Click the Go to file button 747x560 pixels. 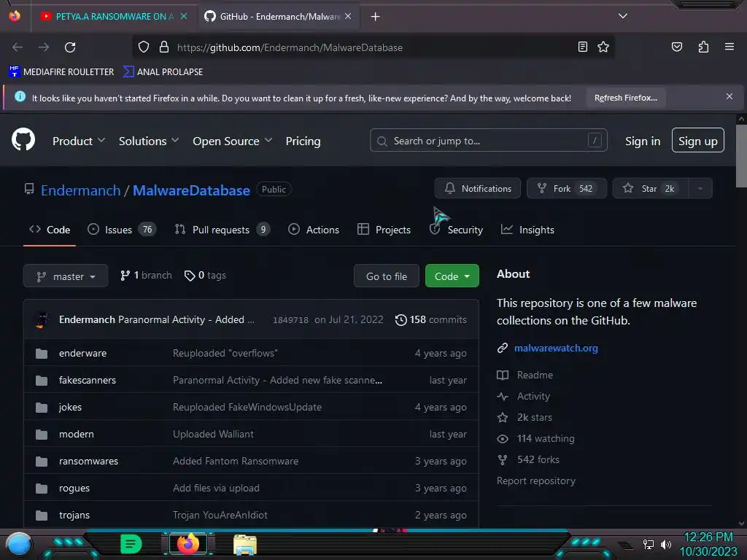[387, 276]
